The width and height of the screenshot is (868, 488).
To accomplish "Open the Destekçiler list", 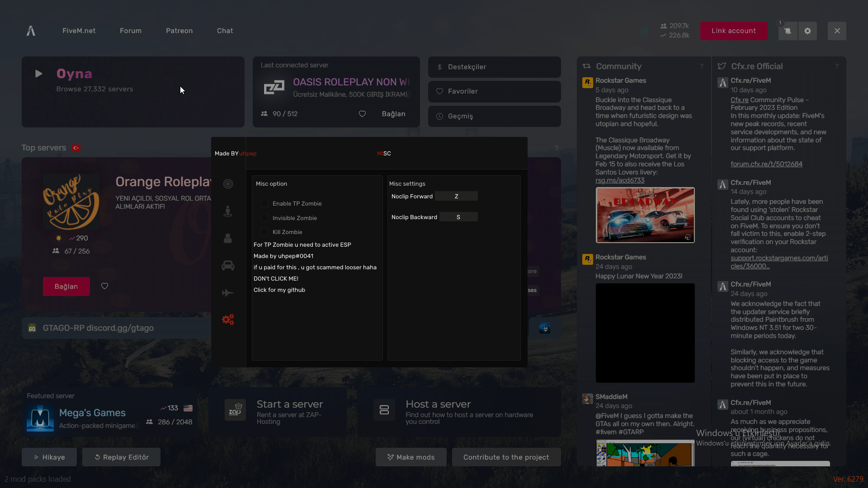I will 495,67.
